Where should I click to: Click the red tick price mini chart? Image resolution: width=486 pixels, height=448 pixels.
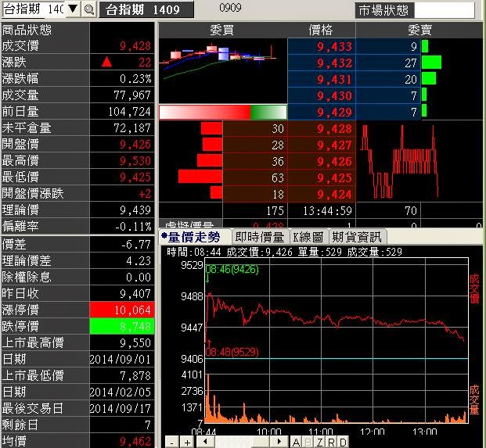pos(399,161)
